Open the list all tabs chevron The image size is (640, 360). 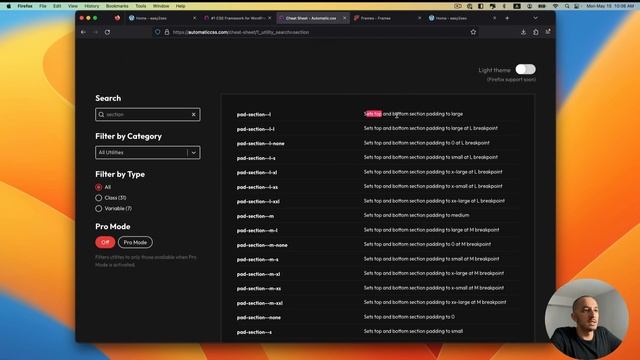click(535, 18)
